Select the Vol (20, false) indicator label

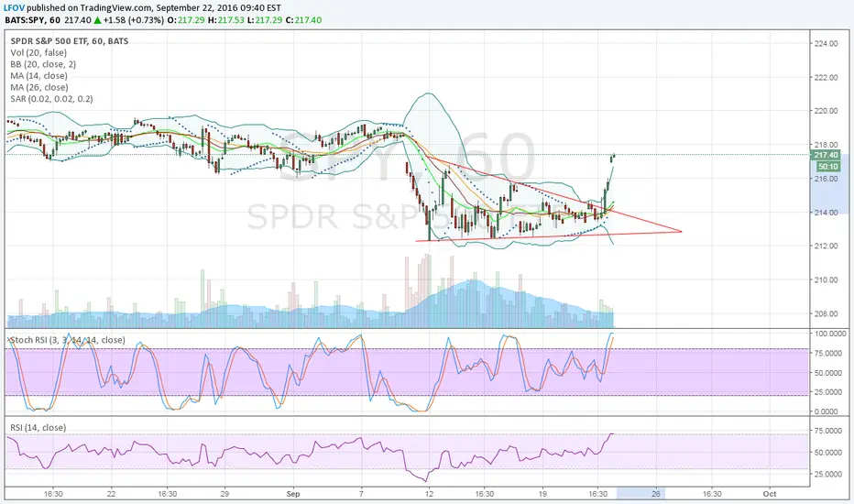(38, 53)
